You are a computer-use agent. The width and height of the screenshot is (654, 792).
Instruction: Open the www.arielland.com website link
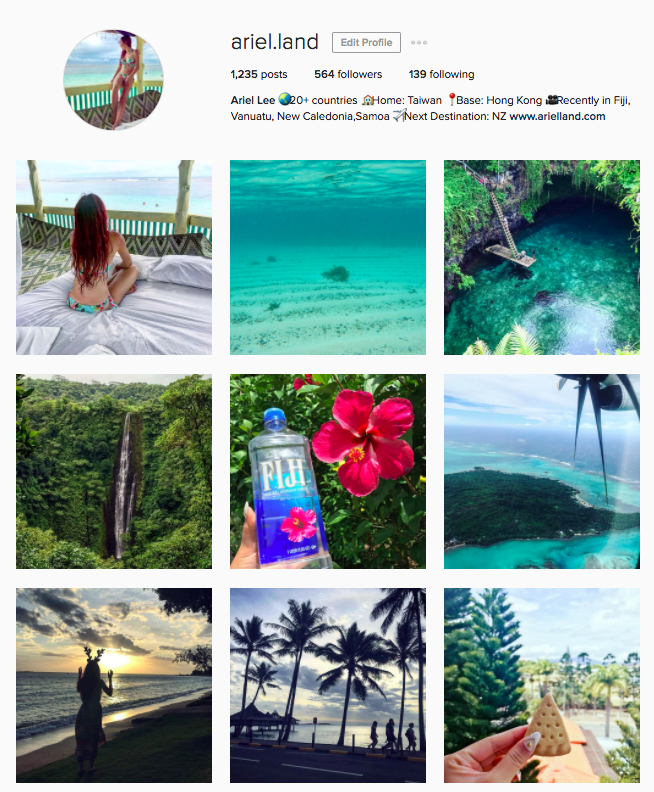[557, 116]
